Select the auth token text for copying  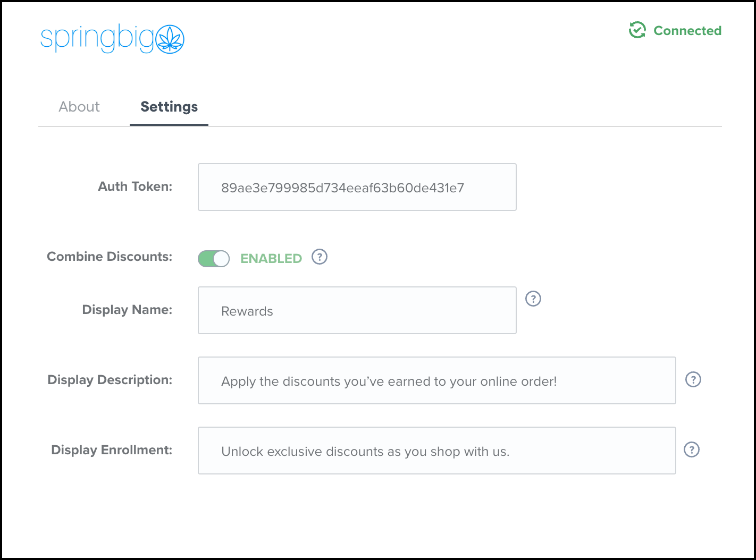click(343, 187)
